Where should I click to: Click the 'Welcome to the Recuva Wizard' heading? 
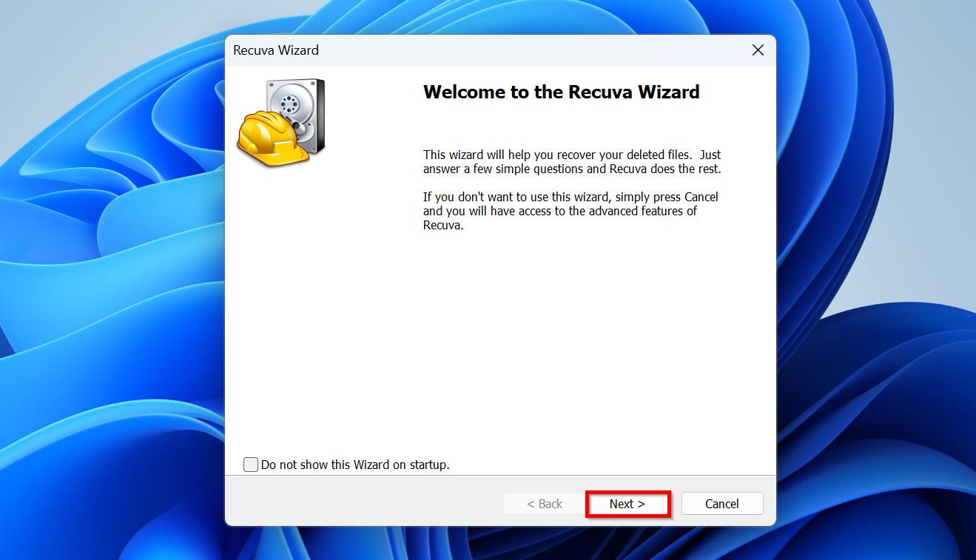tap(560, 92)
